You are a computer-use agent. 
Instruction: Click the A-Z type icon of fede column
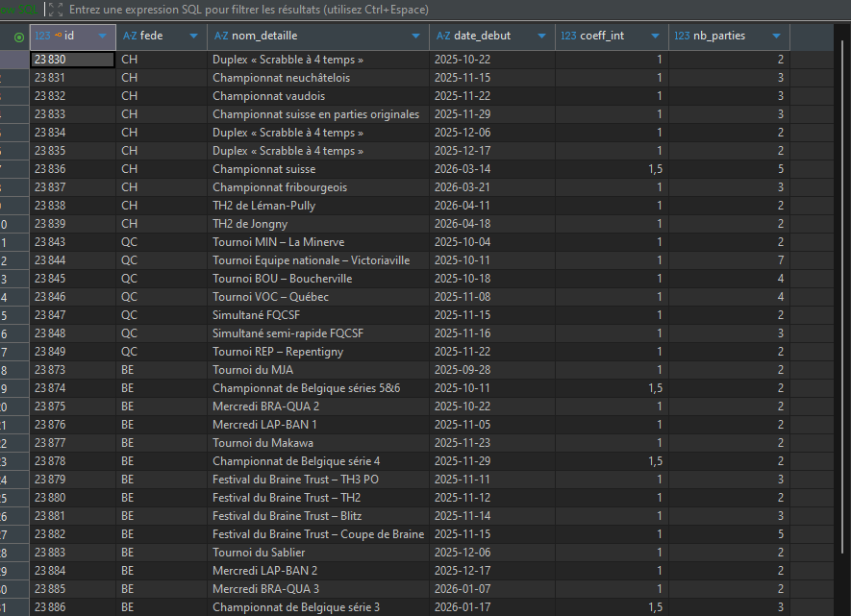(x=129, y=36)
